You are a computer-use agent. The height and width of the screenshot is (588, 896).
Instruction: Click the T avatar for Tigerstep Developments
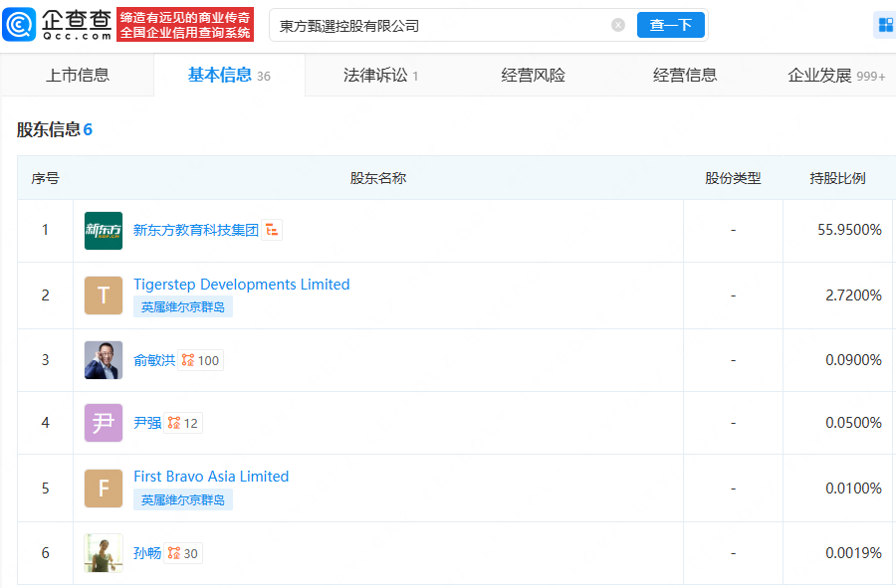(x=104, y=295)
